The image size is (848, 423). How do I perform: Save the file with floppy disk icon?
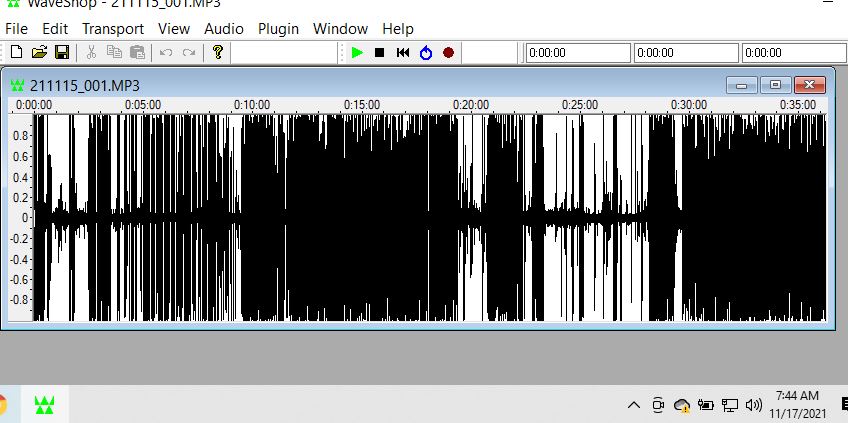pos(62,52)
